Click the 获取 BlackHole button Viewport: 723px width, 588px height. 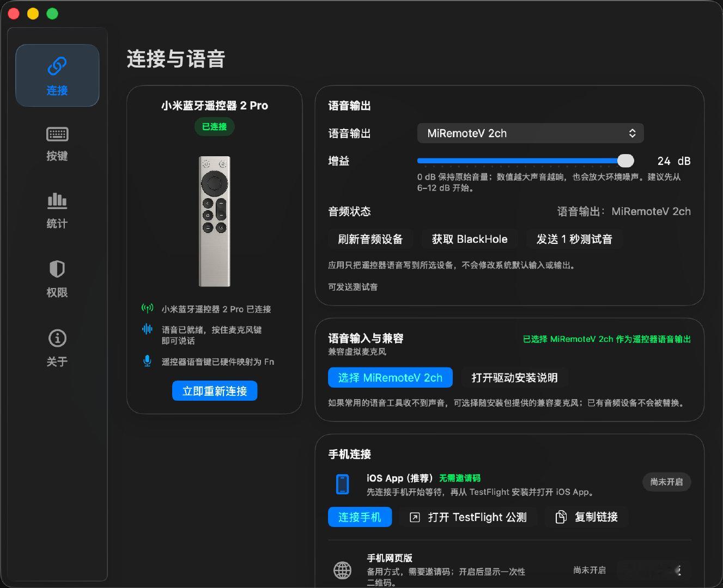coord(470,239)
